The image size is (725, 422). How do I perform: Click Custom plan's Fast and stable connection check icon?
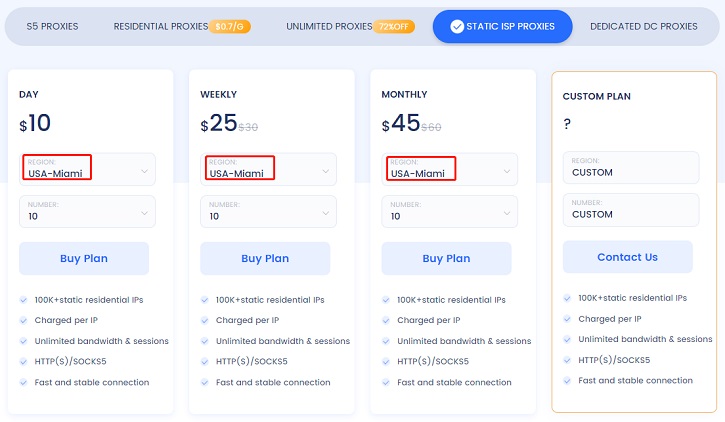(568, 380)
